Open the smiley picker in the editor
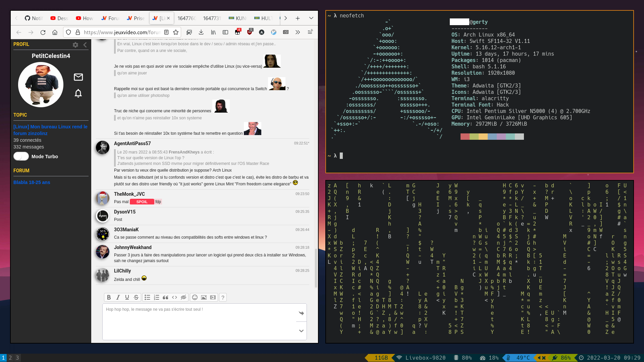 click(195, 297)
